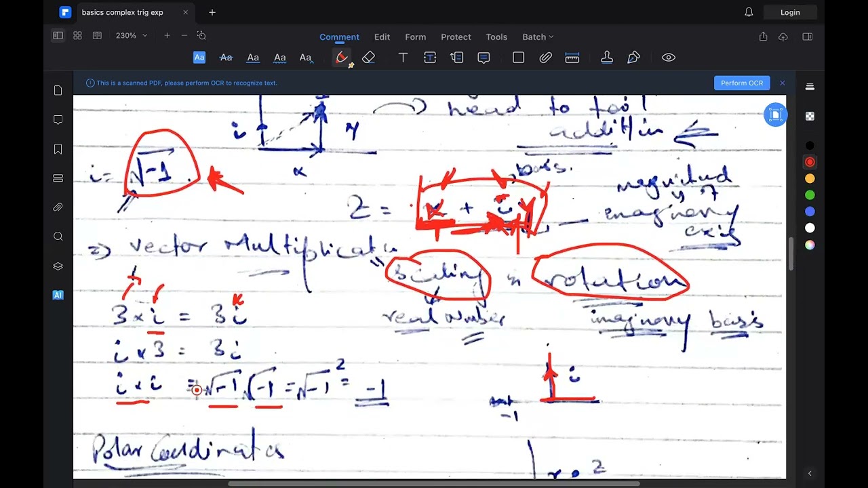868x488 pixels.
Task: Open the squiggly text style options arrow
Action: pyautogui.click(x=306, y=58)
